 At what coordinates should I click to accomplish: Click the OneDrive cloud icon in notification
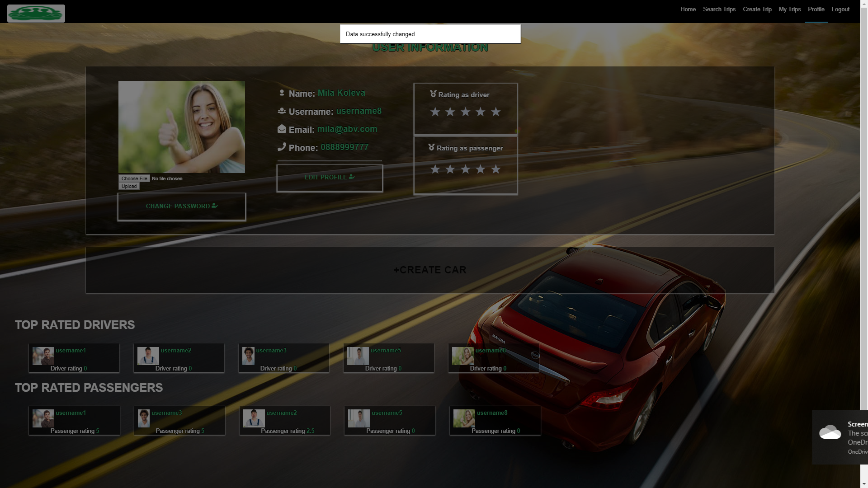click(x=830, y=432)
